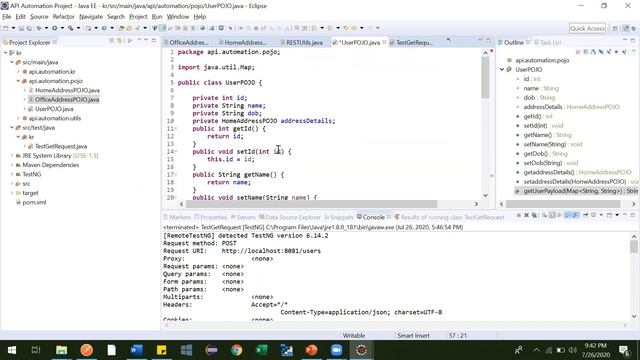Click the editor vertical scrollbar
640x360 pixels.
485,78
